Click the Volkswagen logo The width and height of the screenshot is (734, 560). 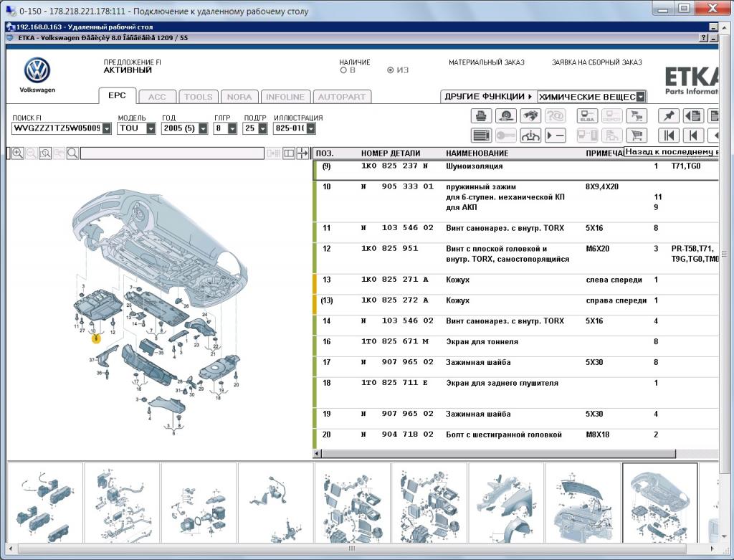pos(37,70)
